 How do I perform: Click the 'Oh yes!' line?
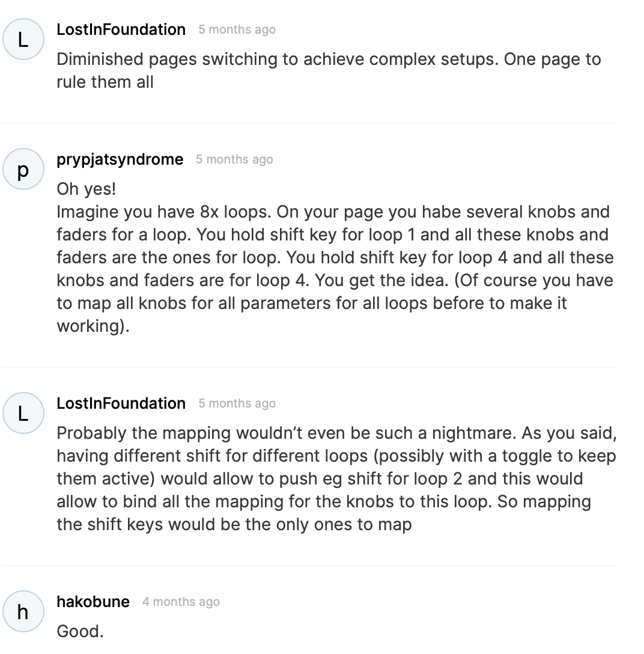(x=87, y=189)
